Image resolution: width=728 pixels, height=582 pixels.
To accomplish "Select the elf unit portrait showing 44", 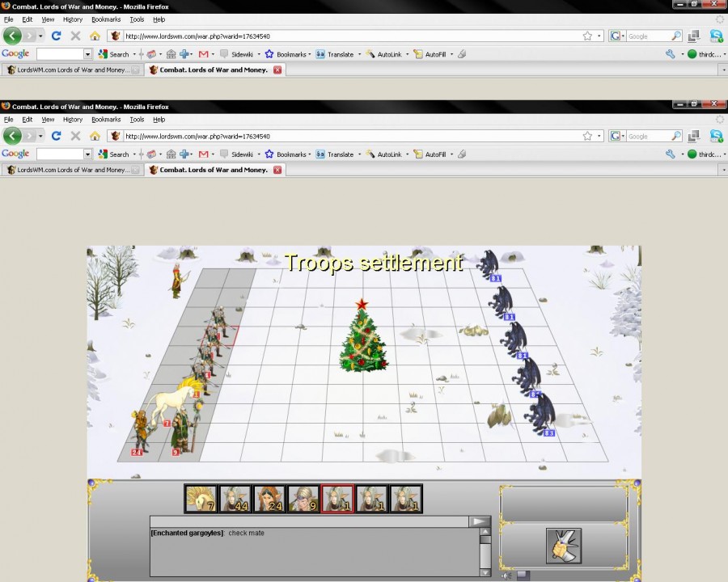I will click(234, 499).
